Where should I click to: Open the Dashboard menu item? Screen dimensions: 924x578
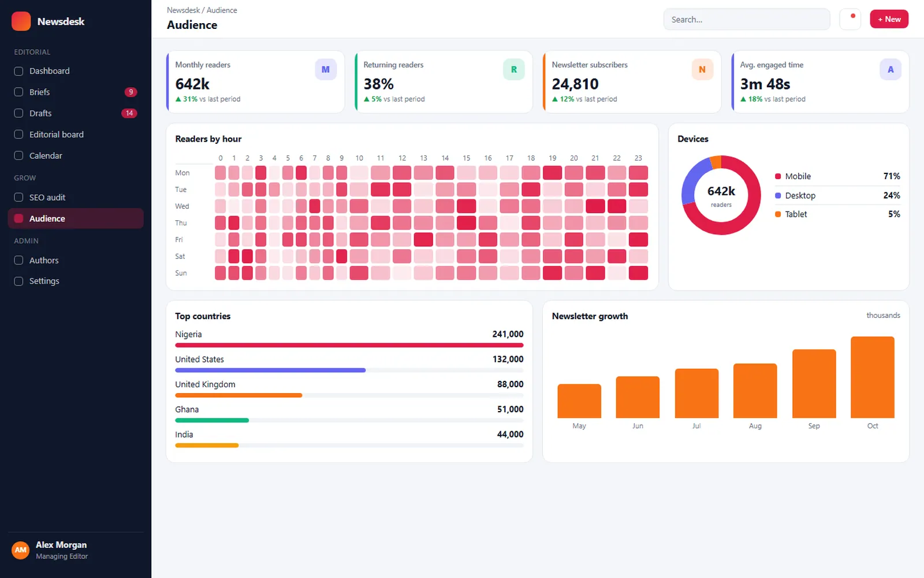[x=76, y=71]
